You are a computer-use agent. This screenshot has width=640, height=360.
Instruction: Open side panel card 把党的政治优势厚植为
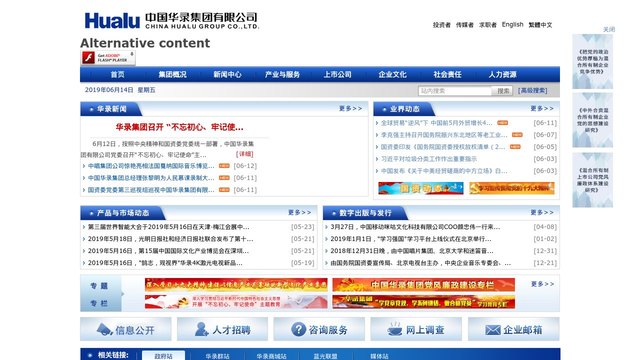592,62
